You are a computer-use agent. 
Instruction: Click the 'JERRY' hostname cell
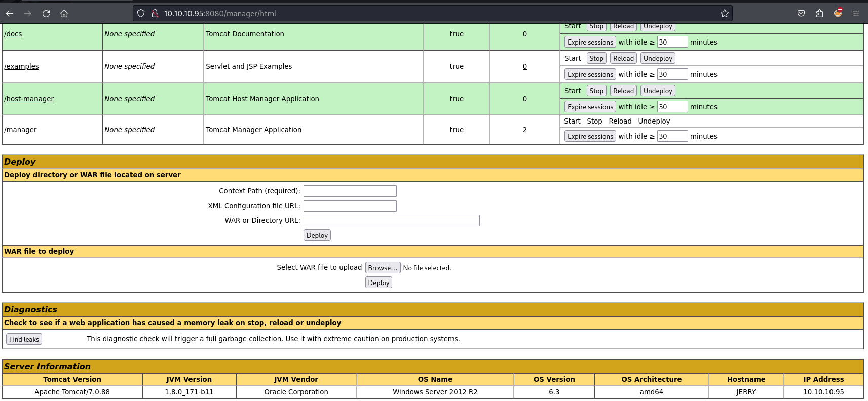click(746, 392)
